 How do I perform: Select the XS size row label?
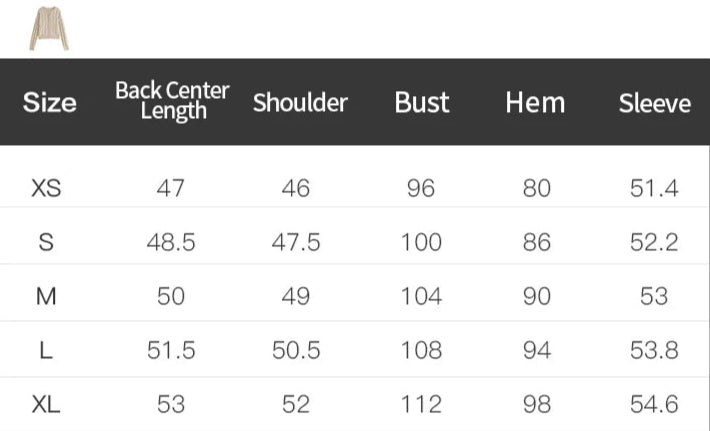point(46,188)
